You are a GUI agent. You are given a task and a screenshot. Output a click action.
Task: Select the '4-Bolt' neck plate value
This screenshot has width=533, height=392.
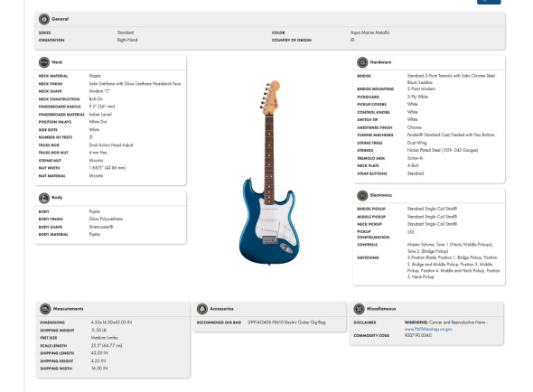(x=413, y=165)
